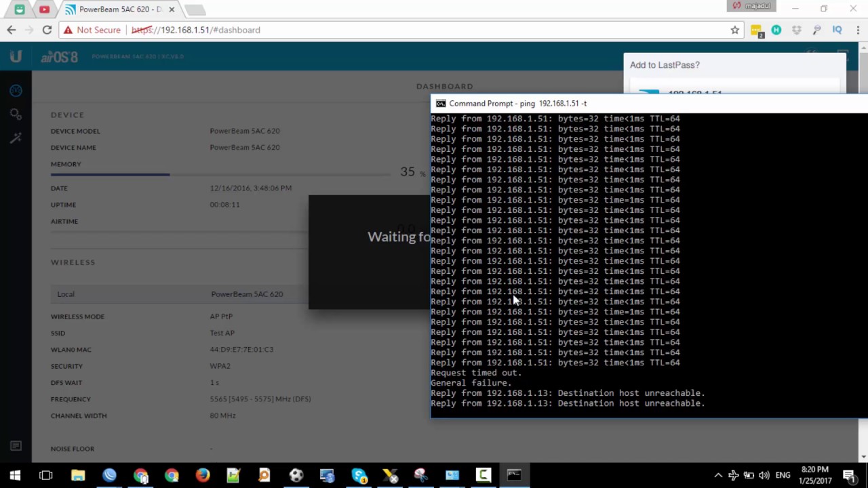Click SSID value 'Test AP'

(x=222, y=333)
